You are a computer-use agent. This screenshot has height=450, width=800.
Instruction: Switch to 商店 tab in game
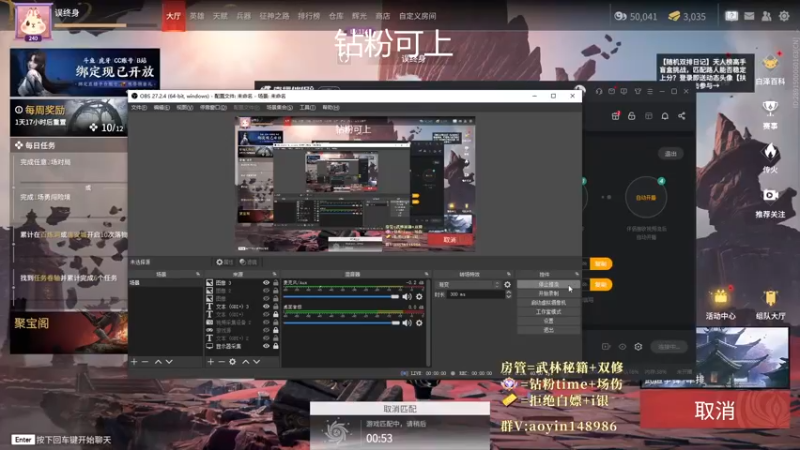click(x=383, y=16)
